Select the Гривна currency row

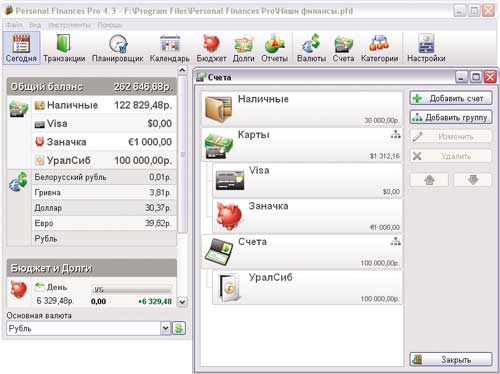pyautogui.click(x=104, y=192)
